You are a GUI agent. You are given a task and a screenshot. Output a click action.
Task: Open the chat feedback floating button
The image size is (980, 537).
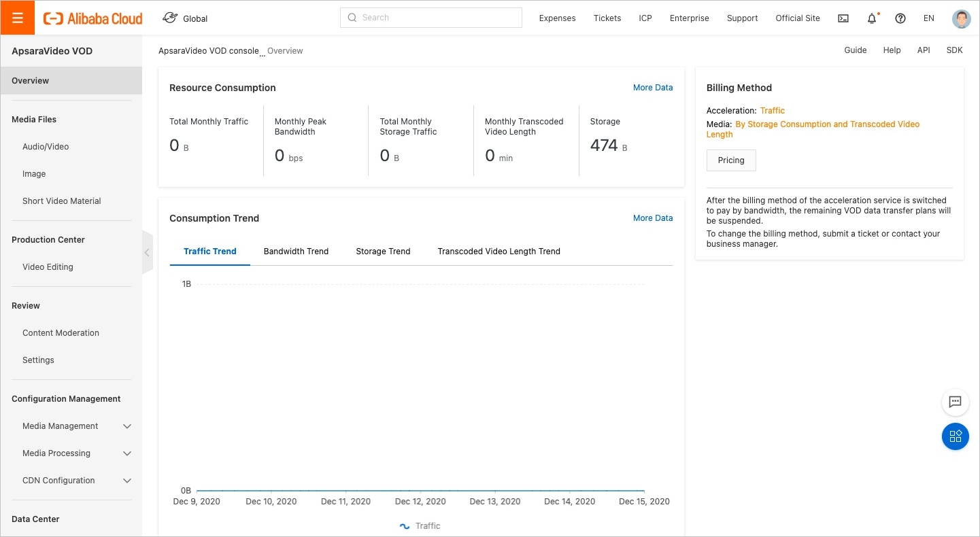(955, 402)
